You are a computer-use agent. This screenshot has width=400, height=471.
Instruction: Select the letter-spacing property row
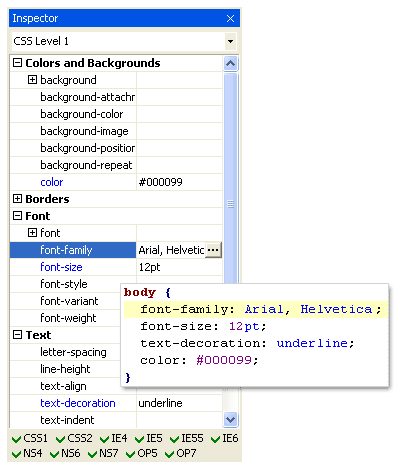65,352
